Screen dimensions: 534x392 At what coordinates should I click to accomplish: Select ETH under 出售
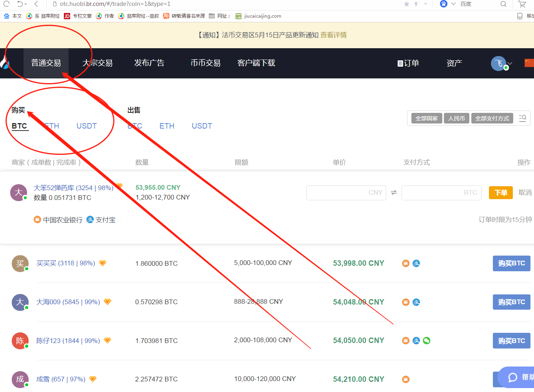point(167,126)
